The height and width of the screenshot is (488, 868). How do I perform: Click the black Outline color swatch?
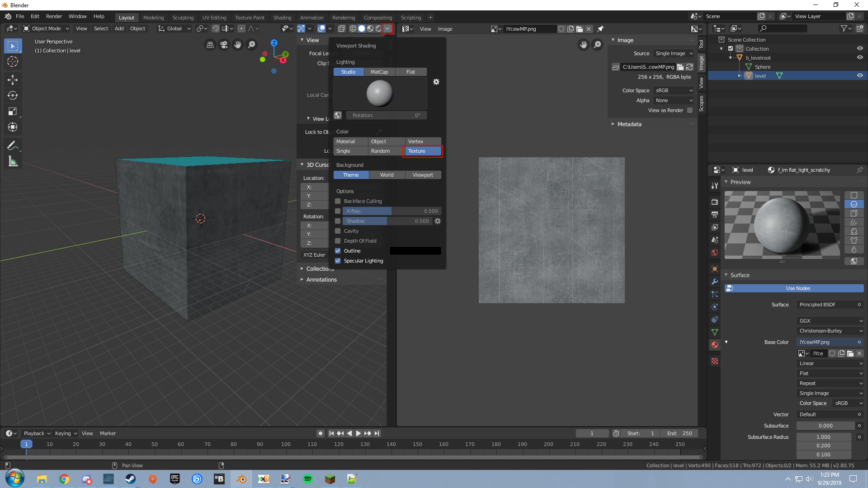pos(415,251)
